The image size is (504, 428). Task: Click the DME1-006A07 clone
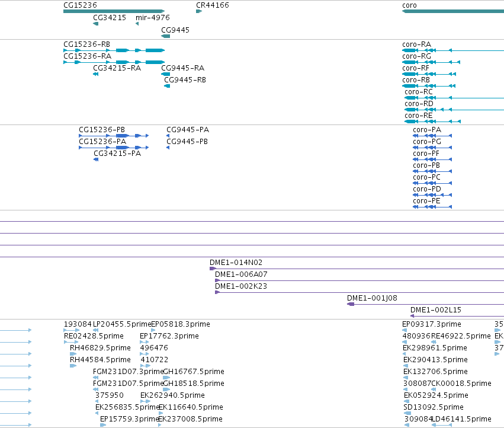click(x=359, y=280)
